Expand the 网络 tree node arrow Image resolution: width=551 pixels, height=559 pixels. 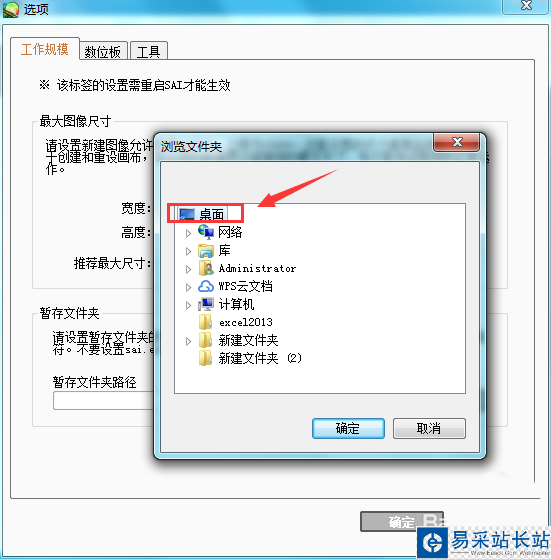click(x=189, y=233)
